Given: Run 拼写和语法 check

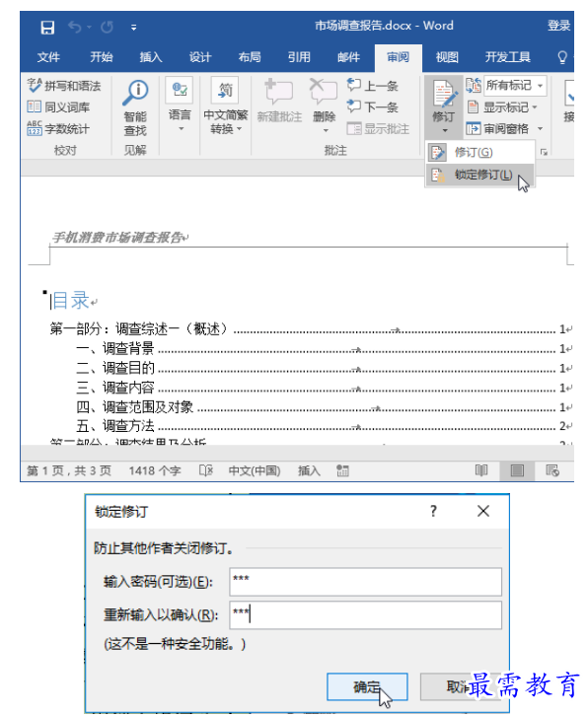Looking at the screenshot, I should [63, 86].
